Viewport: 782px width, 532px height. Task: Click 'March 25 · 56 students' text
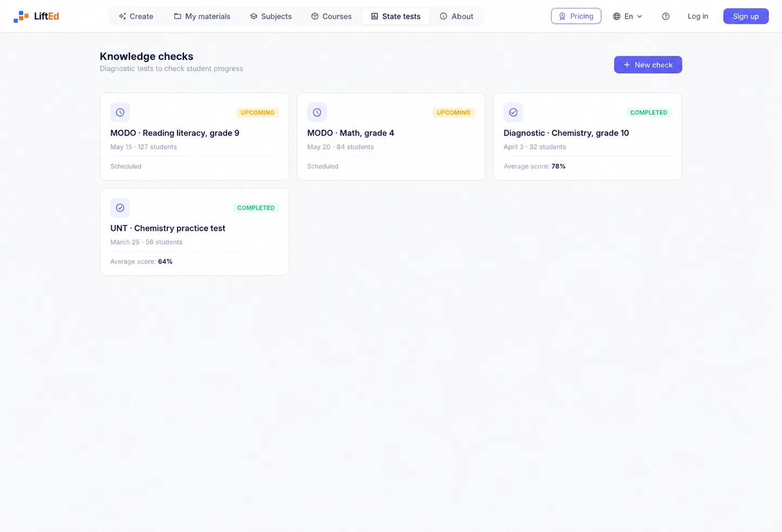(146, 242)
